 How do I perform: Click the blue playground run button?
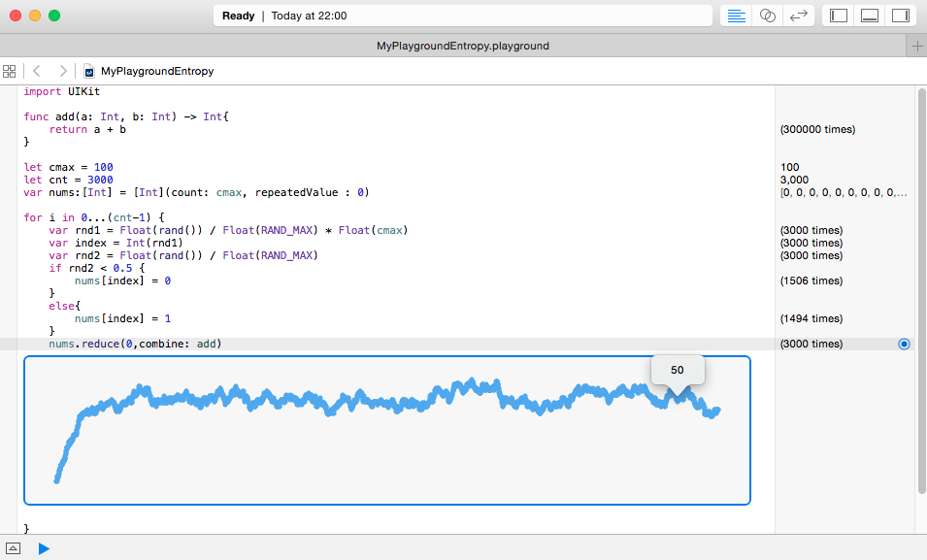[44, 548]
